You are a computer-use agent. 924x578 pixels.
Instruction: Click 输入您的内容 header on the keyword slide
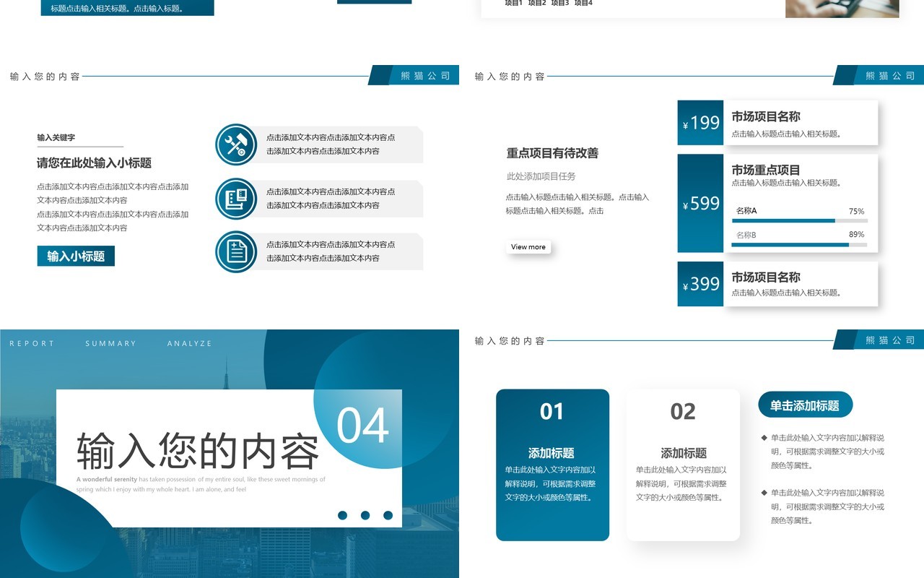point(45,77)
